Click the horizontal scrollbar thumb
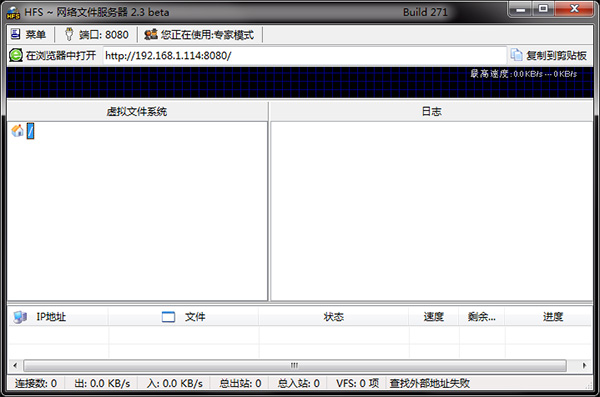Screen dimensions: 600x397 [x=295, y=365]
